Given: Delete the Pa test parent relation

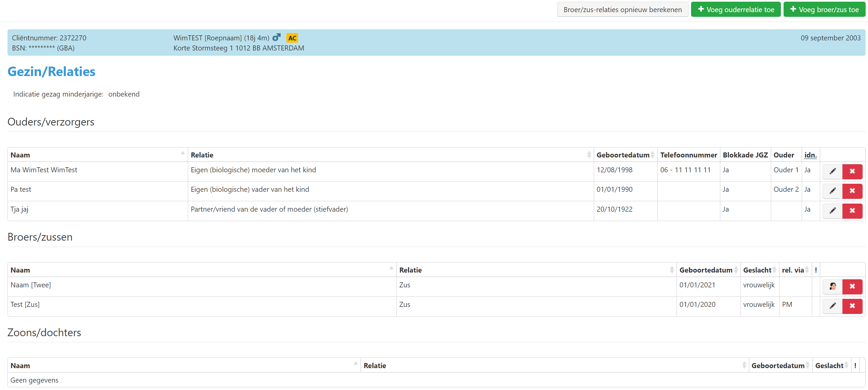Looking at the screenshot, I should [x=852, y=191].
